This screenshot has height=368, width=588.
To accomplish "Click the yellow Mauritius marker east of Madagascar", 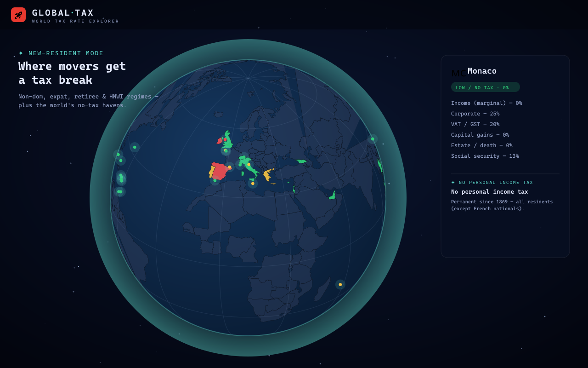I will (340, 285).
